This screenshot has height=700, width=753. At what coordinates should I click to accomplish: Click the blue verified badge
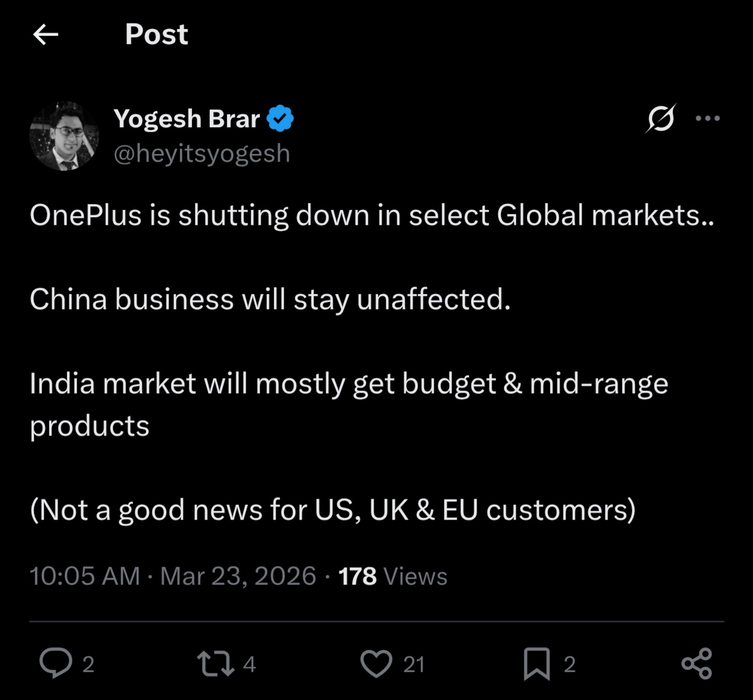click(x=280, y=118)
